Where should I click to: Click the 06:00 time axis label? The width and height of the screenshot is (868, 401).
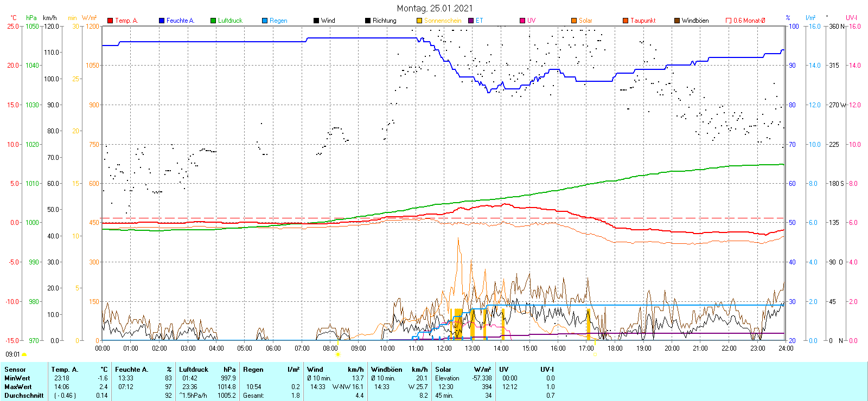pyautogui.click(x=273, y=348)
